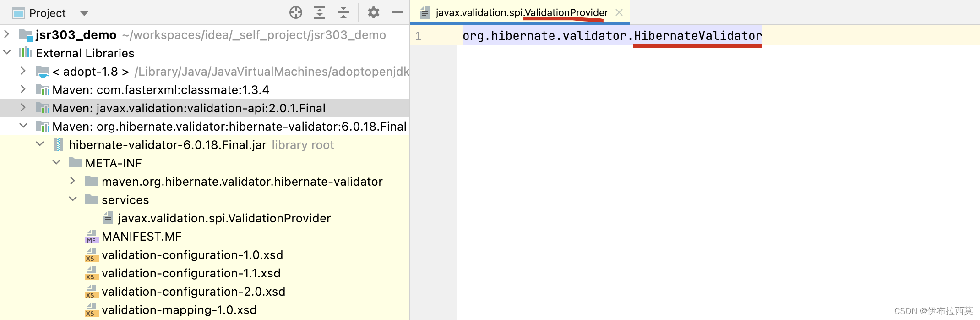The width and height of the screenshot is (980, 320).
Task: Switch to the javax.validation.spi.ValidationProvider editor tab
Action: pos(520,12)
